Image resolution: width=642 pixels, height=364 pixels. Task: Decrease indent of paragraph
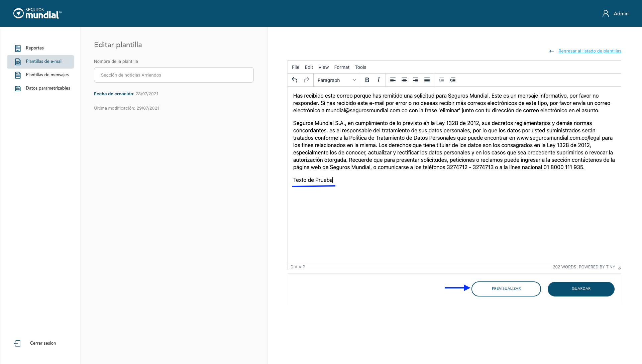[x=441, y=80]
